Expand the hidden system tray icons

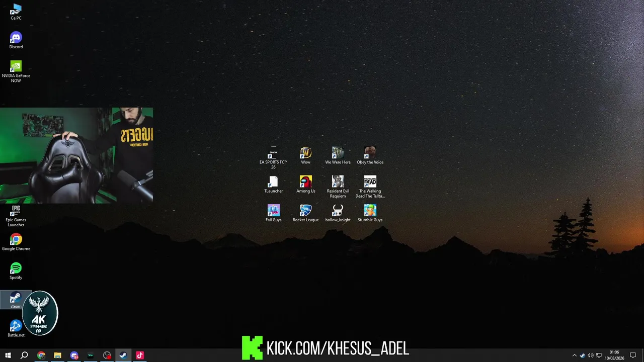coord(575,355)
